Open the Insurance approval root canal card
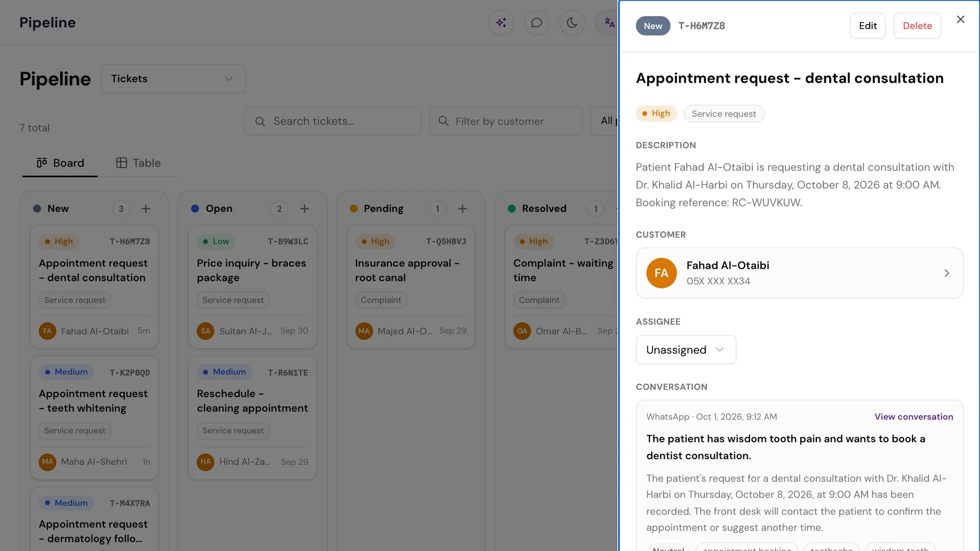 (x=411, y=287)
